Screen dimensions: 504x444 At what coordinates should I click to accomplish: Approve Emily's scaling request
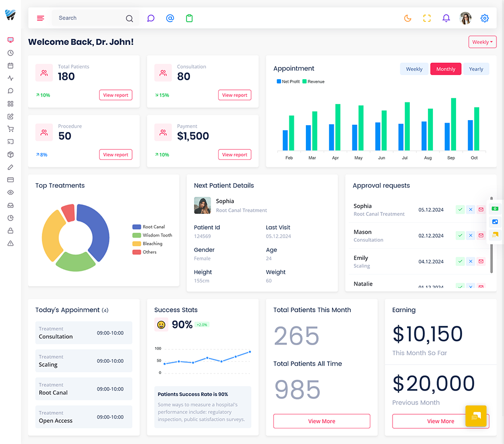tap(460, 261)
